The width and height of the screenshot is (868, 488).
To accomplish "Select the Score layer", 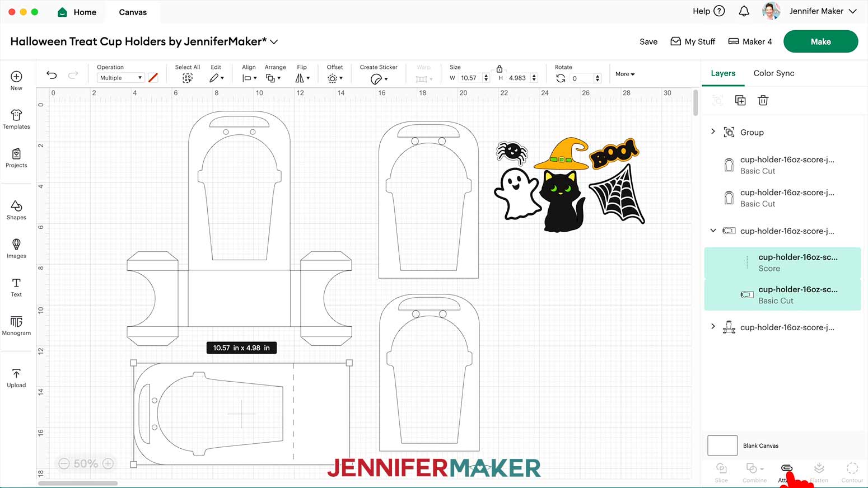I will pos(782,263).
